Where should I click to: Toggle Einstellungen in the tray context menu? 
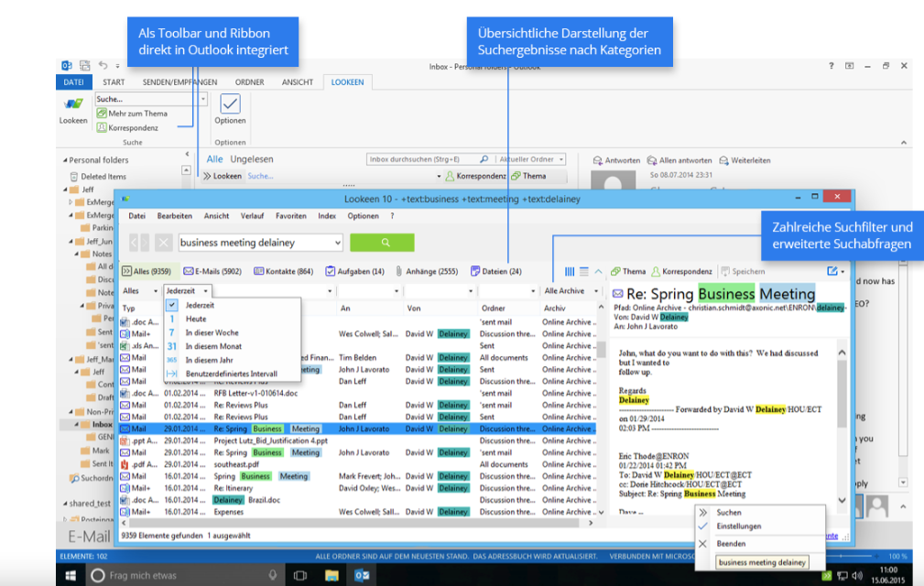(x=738, y=526)
